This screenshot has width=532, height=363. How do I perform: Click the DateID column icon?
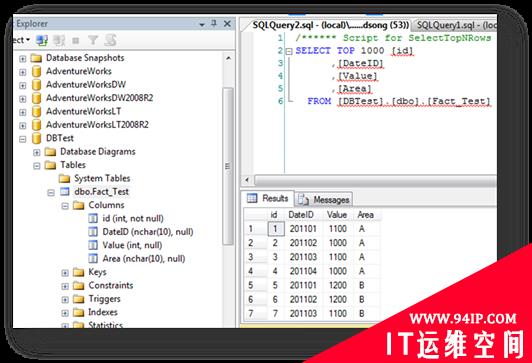tap(93, 232)
